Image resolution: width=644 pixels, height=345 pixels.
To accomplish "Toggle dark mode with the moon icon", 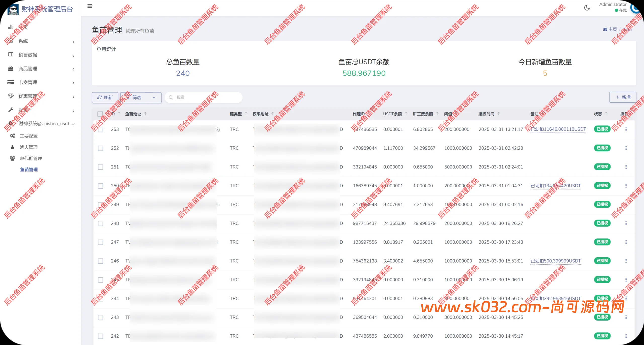I will click(x=587, y=8).
